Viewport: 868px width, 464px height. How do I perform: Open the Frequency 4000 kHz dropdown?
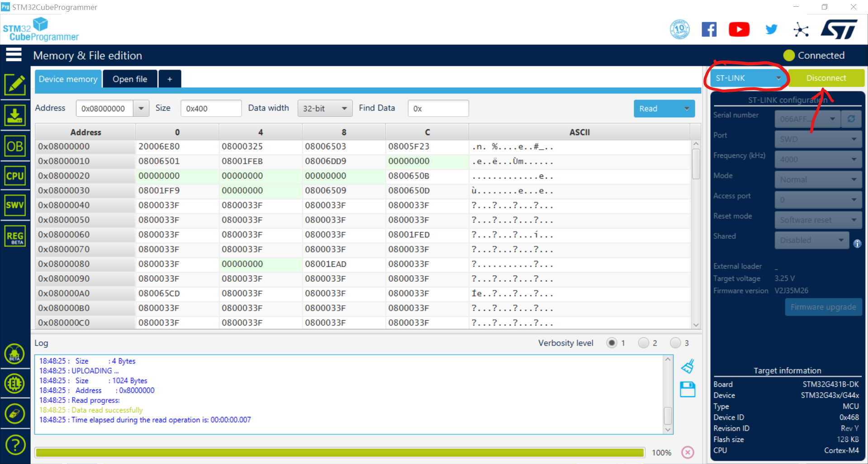[818, 159]
